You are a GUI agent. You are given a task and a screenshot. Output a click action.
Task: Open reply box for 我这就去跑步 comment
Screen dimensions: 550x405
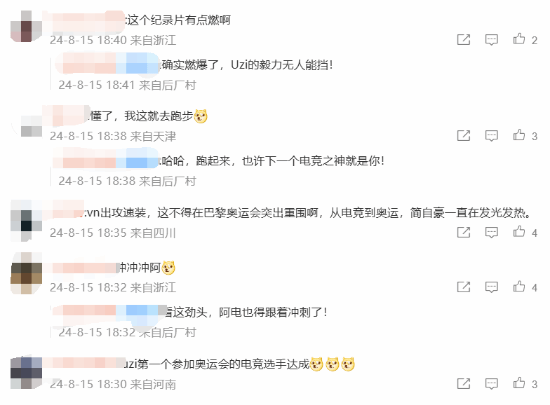tap(491, 135)
